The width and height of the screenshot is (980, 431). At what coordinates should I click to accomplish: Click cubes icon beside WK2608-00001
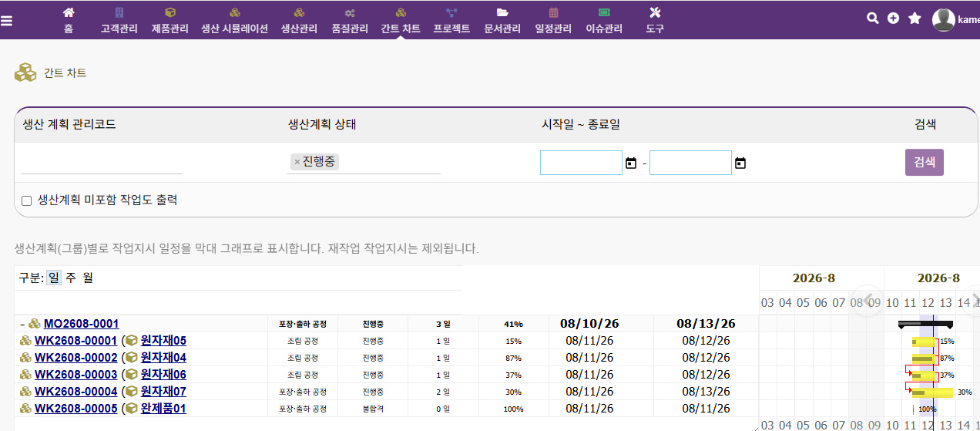25,341
